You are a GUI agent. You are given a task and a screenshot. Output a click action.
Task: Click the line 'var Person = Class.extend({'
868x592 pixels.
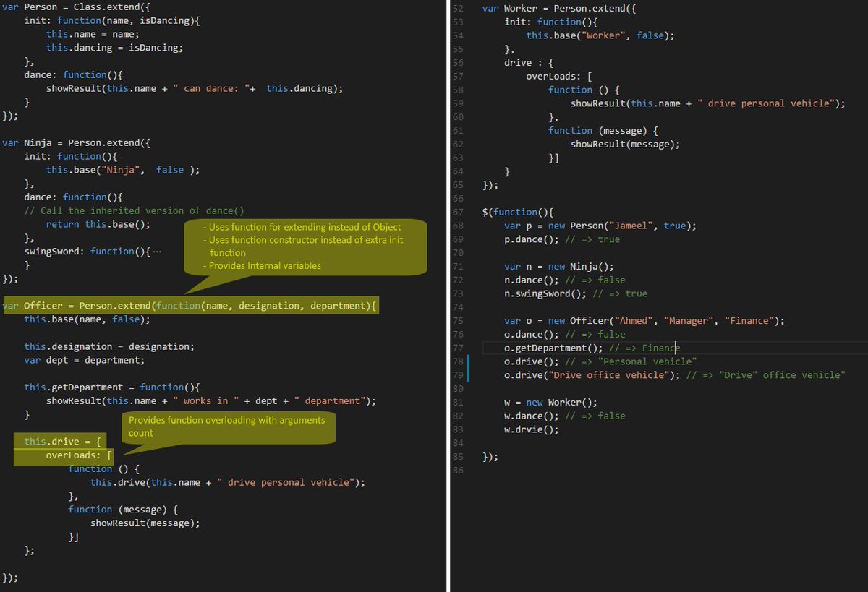pyautogui.click(x=77, y=7)
